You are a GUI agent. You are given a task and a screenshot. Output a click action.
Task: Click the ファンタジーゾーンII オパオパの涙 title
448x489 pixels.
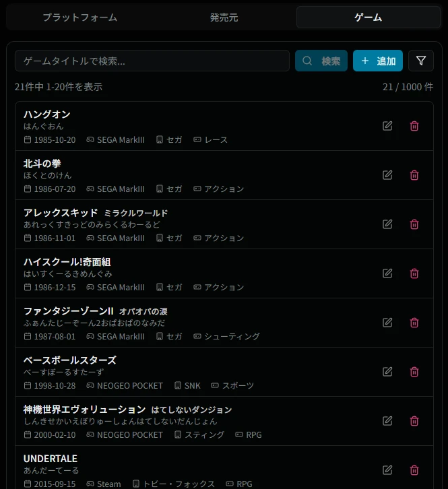[96, 311]
